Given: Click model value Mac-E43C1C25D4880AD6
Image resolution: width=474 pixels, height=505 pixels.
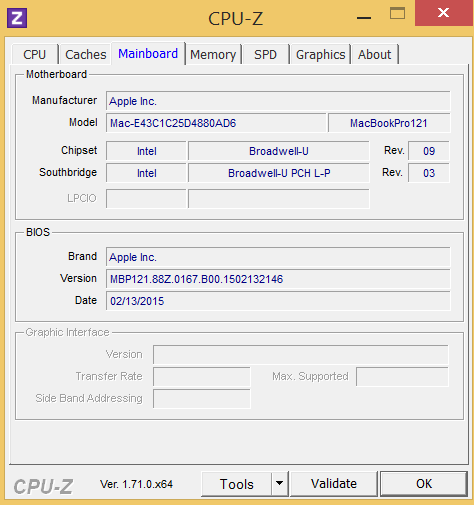Looking at the screenshot, I should coord(216,123).
